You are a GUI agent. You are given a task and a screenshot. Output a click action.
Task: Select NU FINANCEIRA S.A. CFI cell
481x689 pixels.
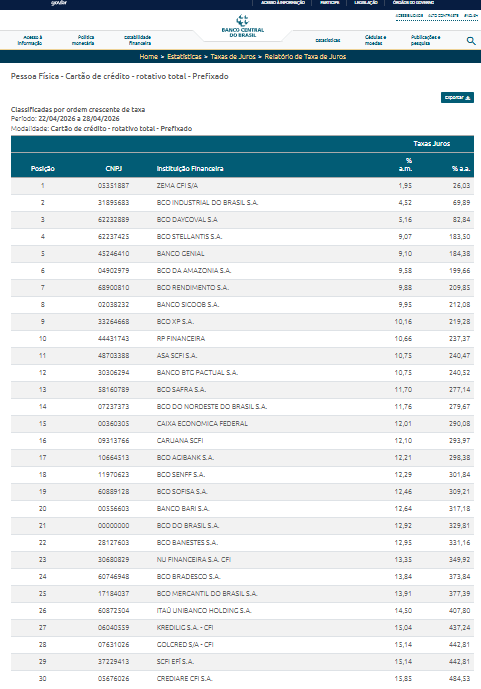point(194,559)
